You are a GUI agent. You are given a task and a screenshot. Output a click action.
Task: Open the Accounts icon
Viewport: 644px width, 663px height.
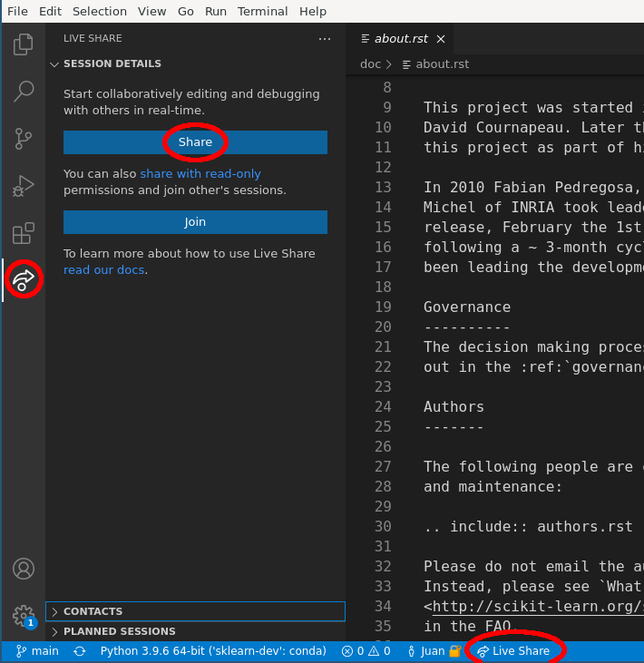point(24,569)
